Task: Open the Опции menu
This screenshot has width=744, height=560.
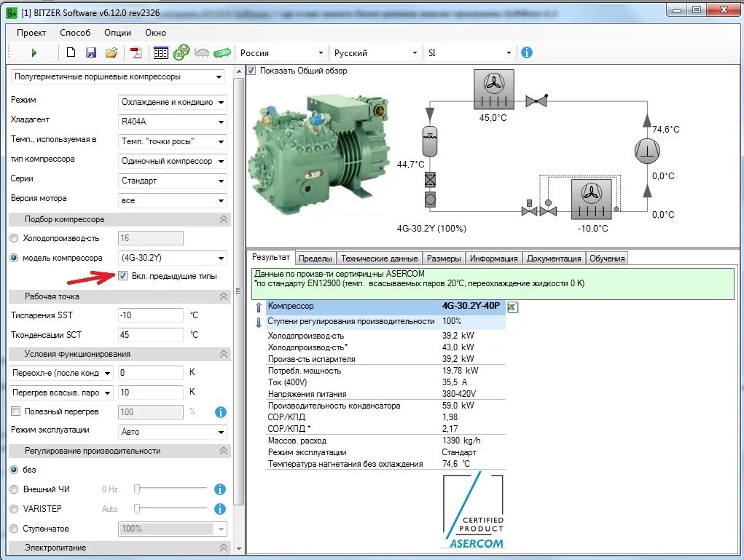Action: 117,33
